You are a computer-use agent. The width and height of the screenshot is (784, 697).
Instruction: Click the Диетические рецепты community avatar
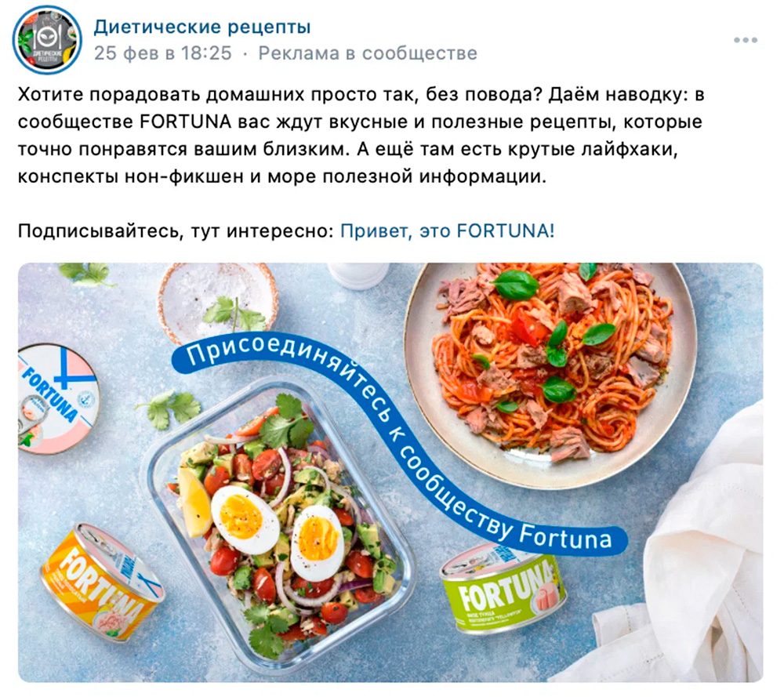click(x=47, y=39)
